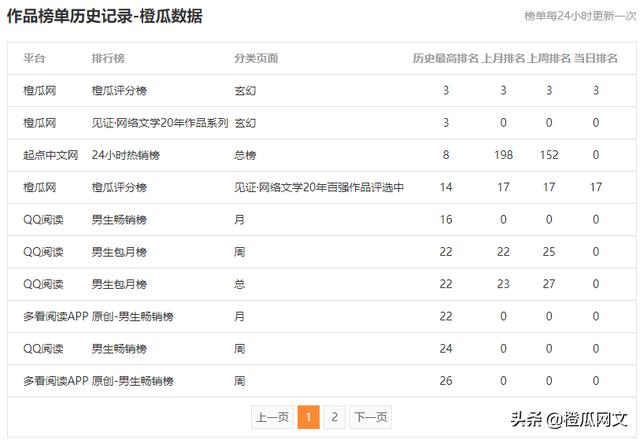This screenshot has height=440, width=640.
Task: Select page 1 in pagination
Action: 309,417
